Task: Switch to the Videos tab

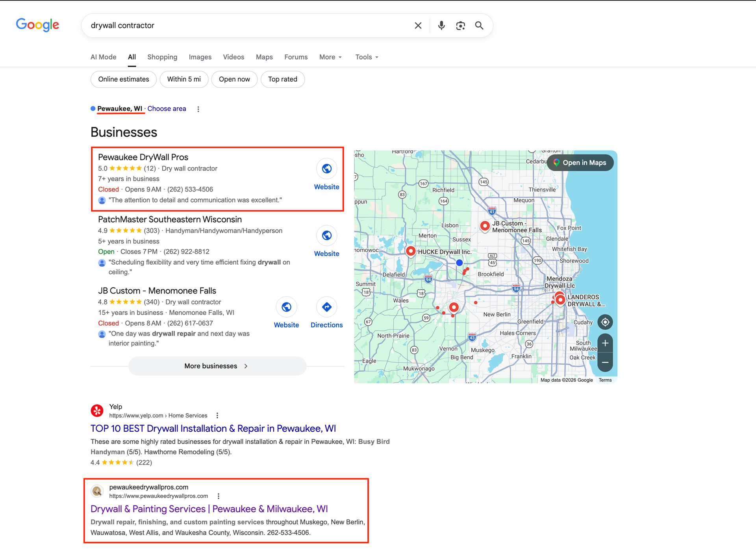Action: [233, 57]
